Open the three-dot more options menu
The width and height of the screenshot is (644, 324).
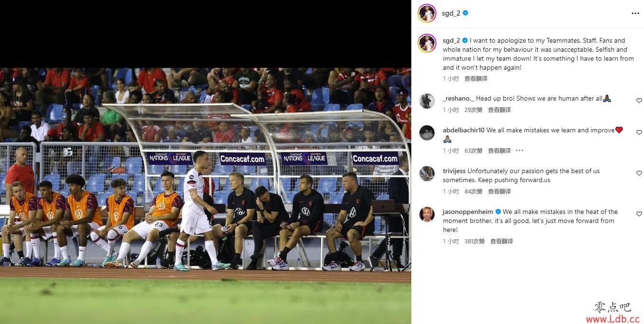pos(635,13)
